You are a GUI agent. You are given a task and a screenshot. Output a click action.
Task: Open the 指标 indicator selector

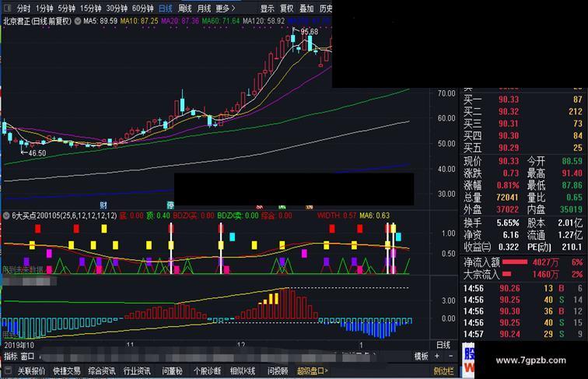click(11, 356)
